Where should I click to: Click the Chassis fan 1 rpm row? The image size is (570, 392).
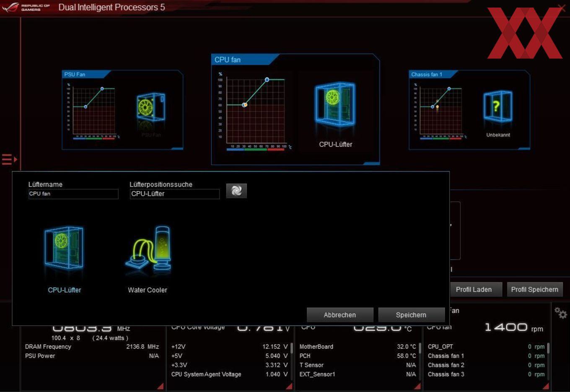(x=486, y=356)
